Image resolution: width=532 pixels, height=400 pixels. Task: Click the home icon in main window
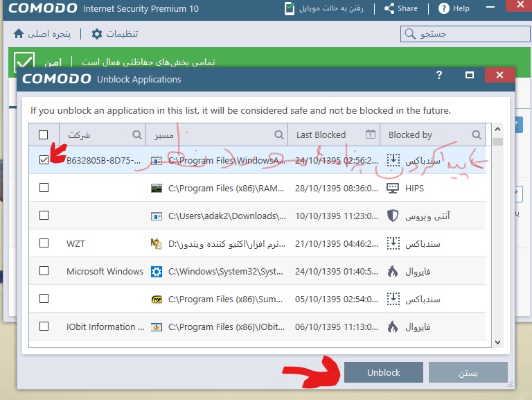(x=19, y=33)
